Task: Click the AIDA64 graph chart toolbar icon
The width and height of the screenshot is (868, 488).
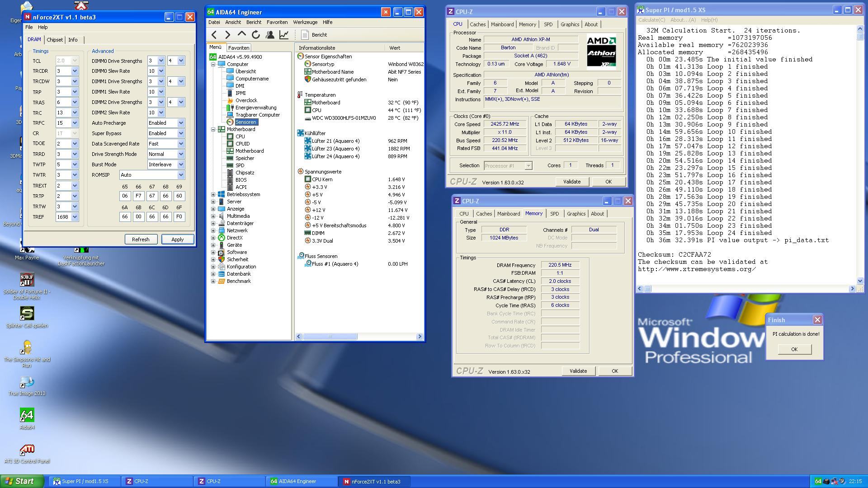Action: pyautogui.click(x=284, y=35)
